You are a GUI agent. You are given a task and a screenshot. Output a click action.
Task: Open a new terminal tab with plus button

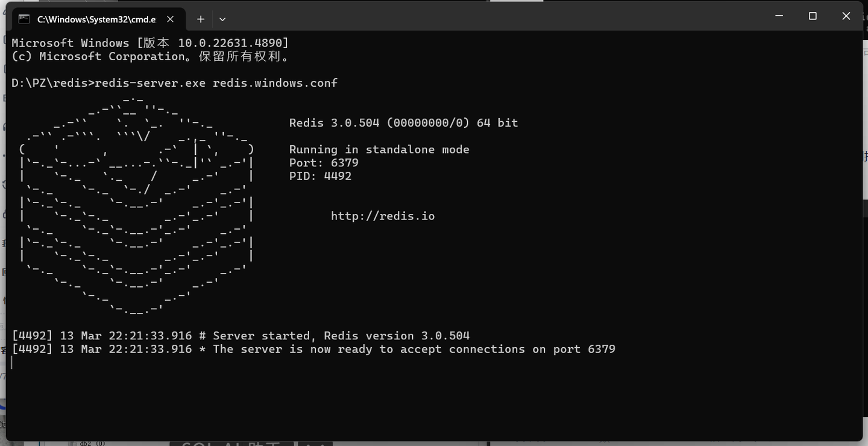point(200,19)
